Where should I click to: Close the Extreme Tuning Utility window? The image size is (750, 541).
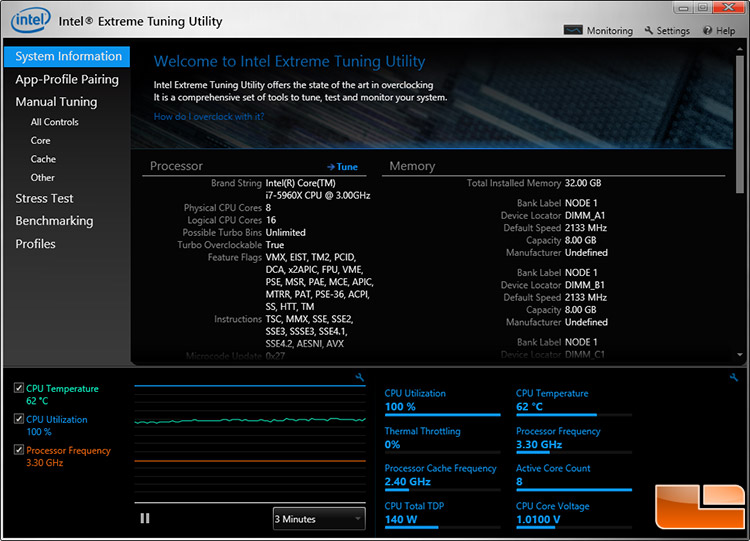tap(729, 7)
